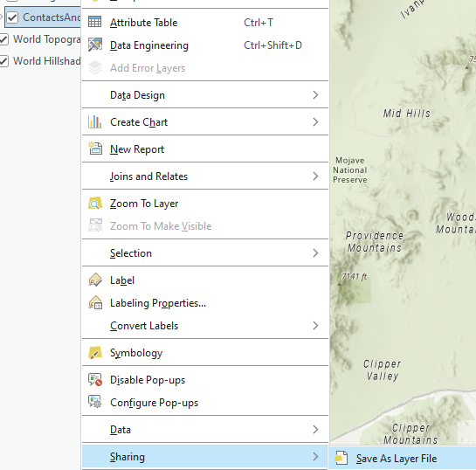Click the Configure Pop-ups gear icon
476x470 pixels.
click(x=95, y=402)
